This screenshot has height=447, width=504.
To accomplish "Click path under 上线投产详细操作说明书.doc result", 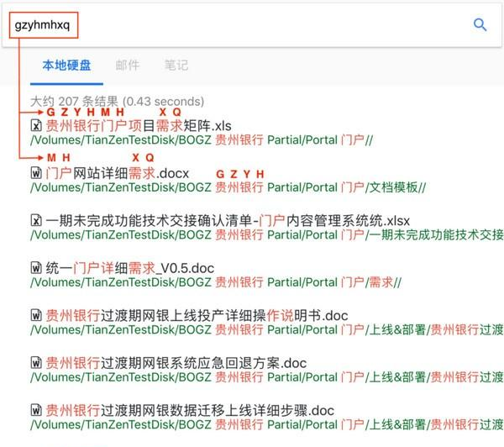I will click(267, 330).
